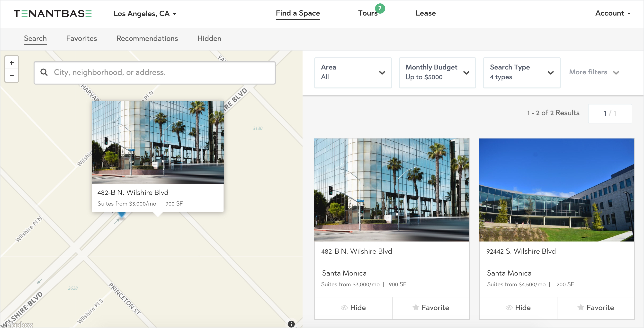
Task: Click the map info icon
Action: coord(291,324)
